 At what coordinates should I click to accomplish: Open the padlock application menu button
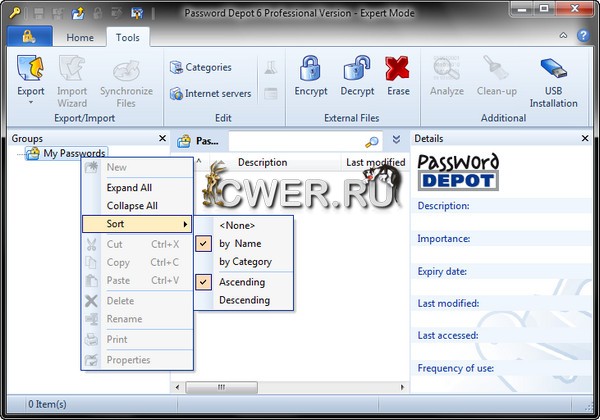(29, 37)
